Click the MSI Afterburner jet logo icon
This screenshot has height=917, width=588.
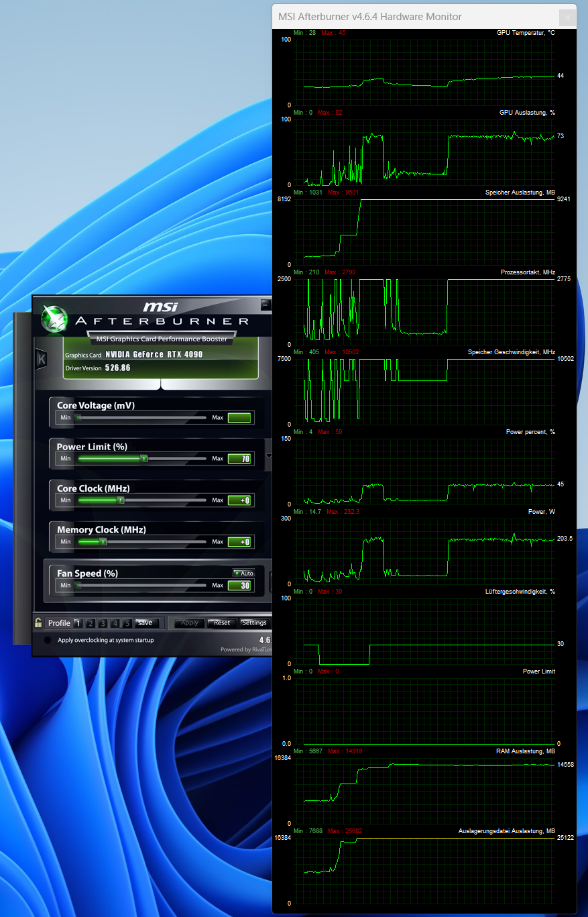(x=54, y=318)
